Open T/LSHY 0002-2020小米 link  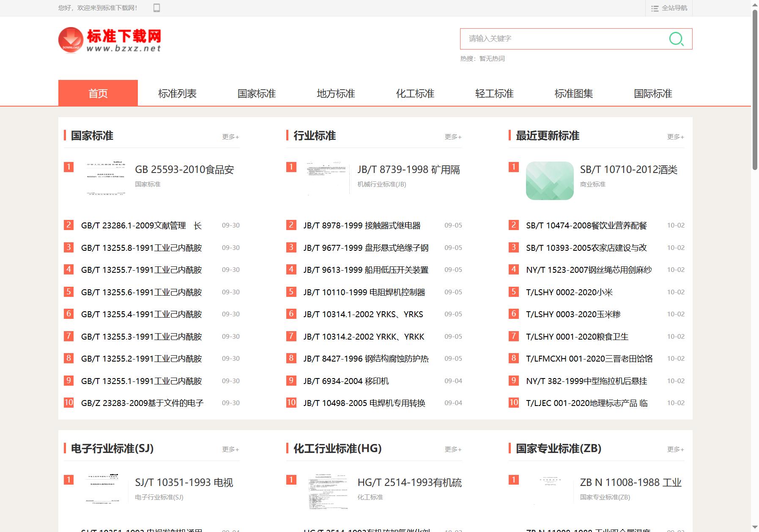pyautogui.click(x=569, y=292)
